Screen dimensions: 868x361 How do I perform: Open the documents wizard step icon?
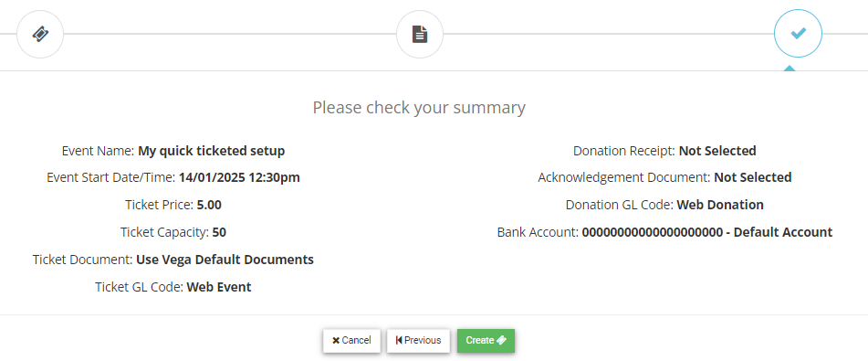point(420,34)
